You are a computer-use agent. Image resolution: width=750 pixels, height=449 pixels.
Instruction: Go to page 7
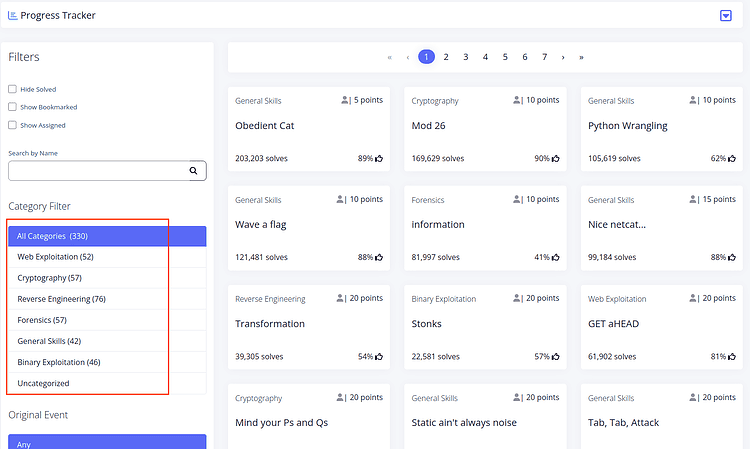(544, 57)
